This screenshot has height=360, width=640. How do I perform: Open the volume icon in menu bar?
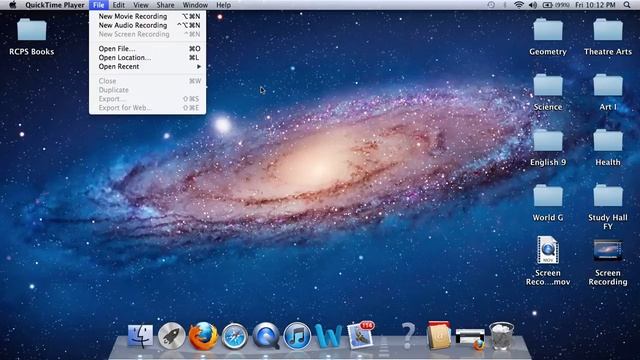point(533,5)
